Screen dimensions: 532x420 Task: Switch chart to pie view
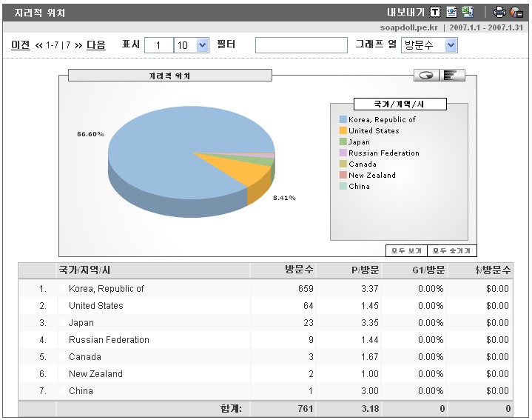coord(426,75)
